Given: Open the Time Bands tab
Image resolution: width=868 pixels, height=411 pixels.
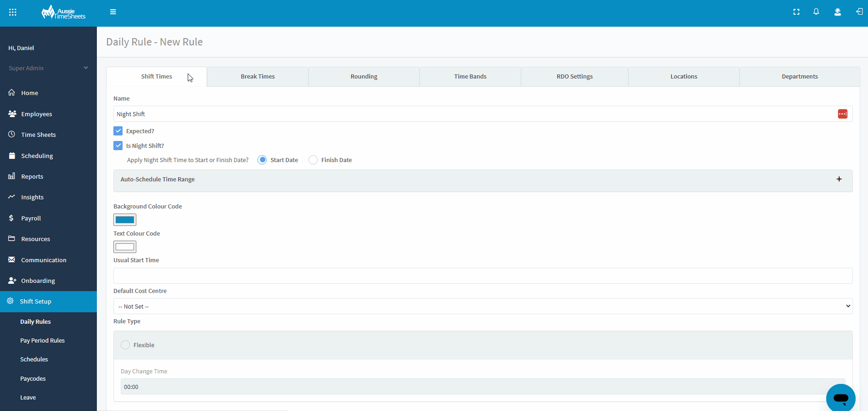Looking at the screenshot, I should [x=470, y=77].
